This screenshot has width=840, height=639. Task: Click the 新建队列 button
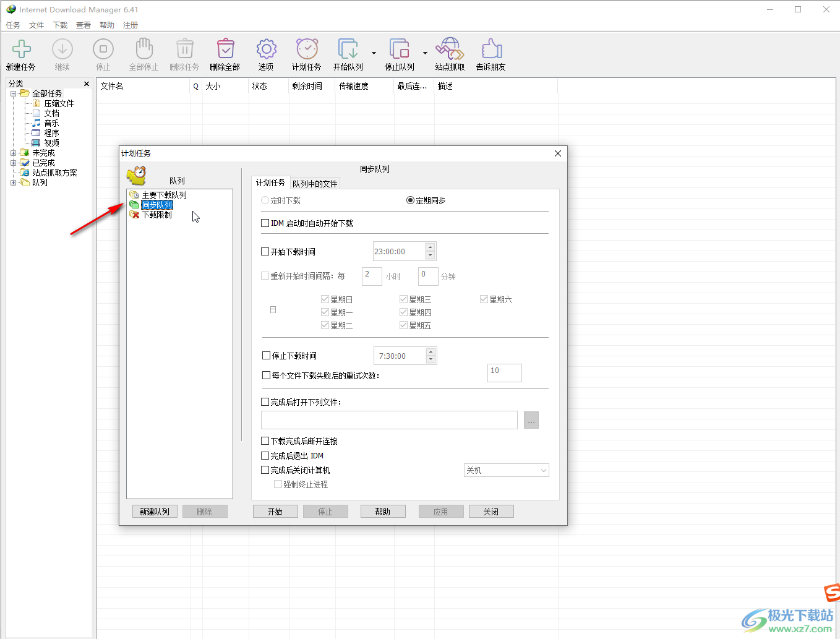(155, 512)
